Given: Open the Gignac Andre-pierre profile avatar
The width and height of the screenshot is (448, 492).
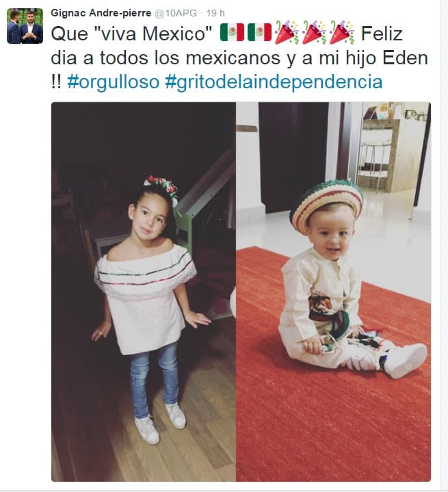Looking at the screenshot, I should coord(25,26).
